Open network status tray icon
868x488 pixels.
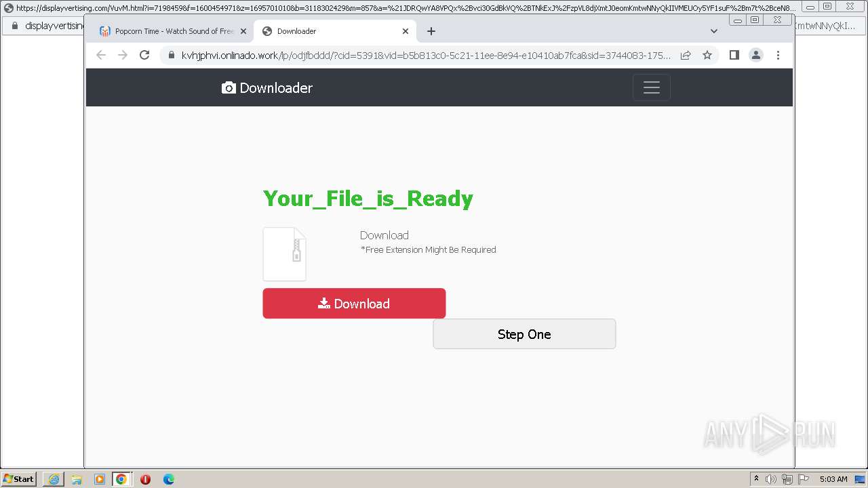pyautogui.click(x=787, y=479)
